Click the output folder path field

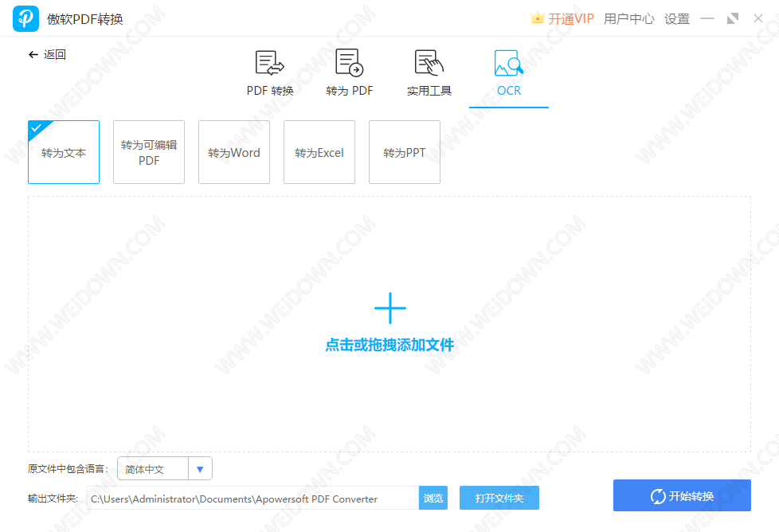(252, 499)
